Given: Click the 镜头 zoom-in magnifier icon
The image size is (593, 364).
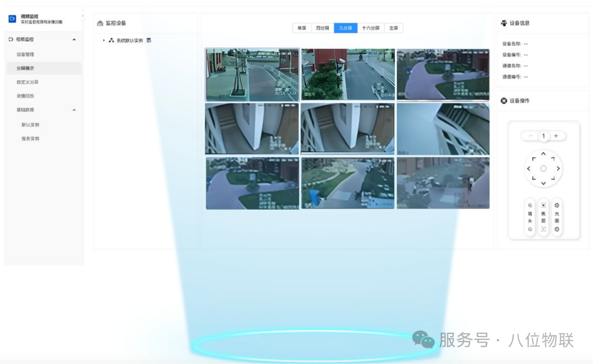Looking at the screenshot, I should [530, 204].
